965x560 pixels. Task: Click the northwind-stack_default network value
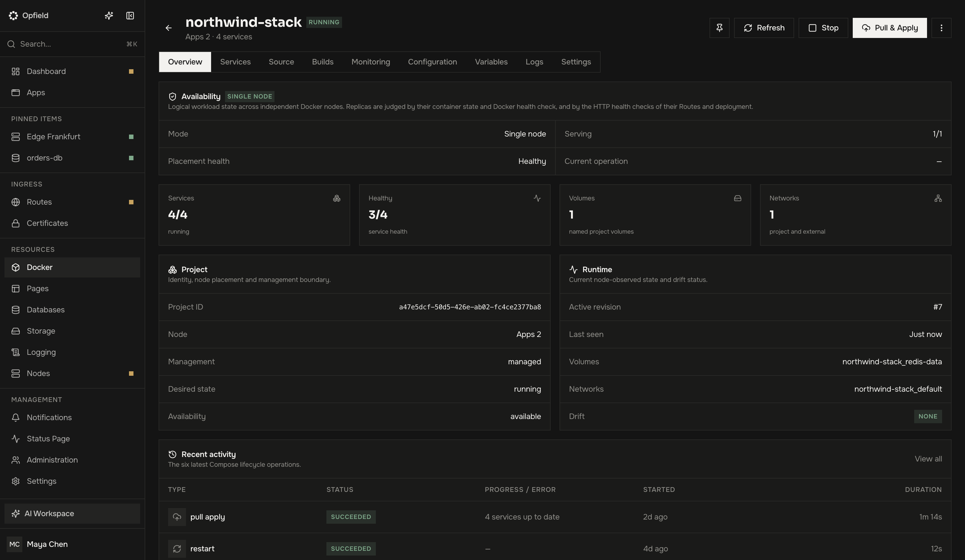(898, 389)
